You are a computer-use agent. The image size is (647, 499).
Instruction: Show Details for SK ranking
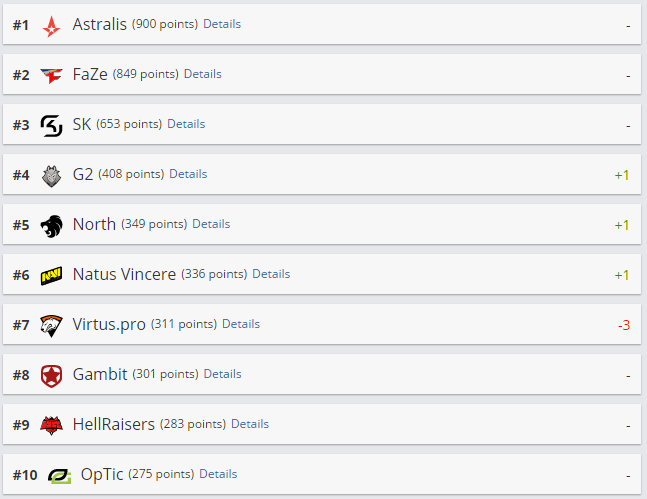(x=186, y=124)
